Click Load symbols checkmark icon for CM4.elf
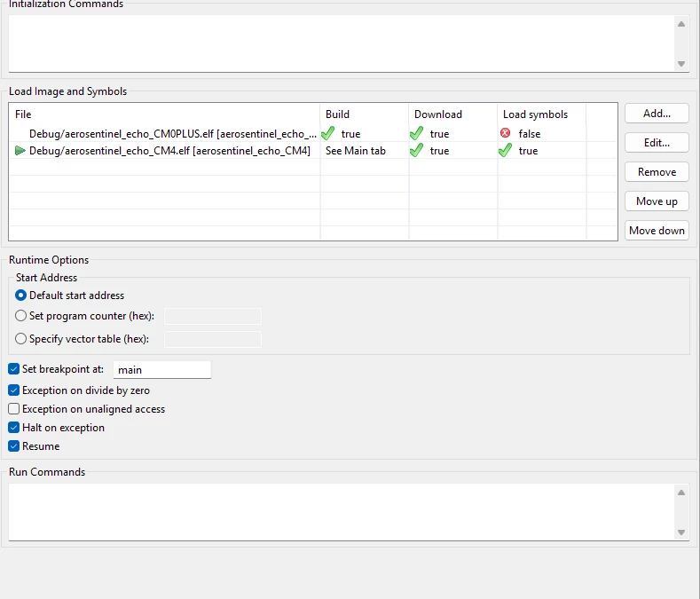The width and height of the screenshot is (700, 599). pos(506,150)
